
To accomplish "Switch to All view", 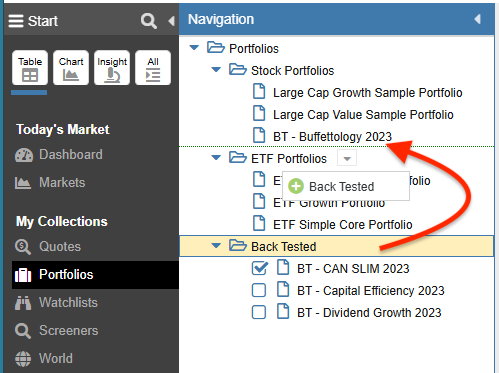I will pyautogui.click(x=153, y=68).
